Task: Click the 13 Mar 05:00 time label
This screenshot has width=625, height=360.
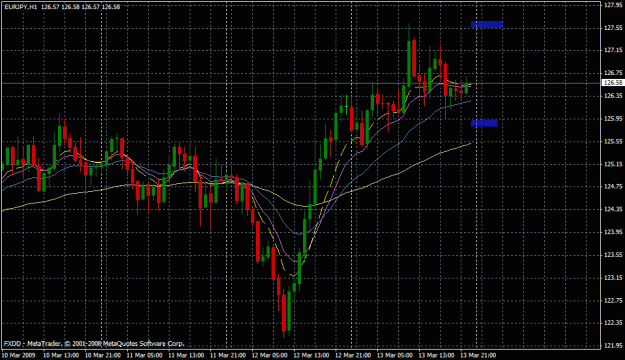Action: click(395, 355)
